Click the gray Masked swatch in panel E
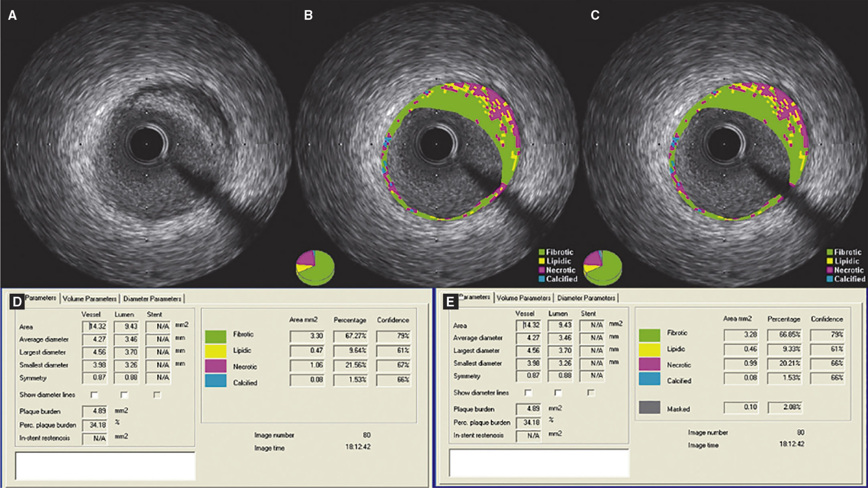868x488 pixels. click(649, 408)
